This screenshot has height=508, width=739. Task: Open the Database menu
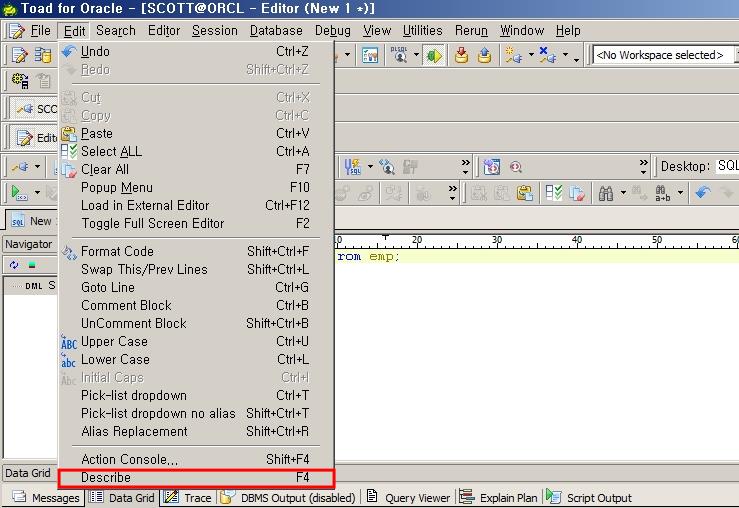276,31
